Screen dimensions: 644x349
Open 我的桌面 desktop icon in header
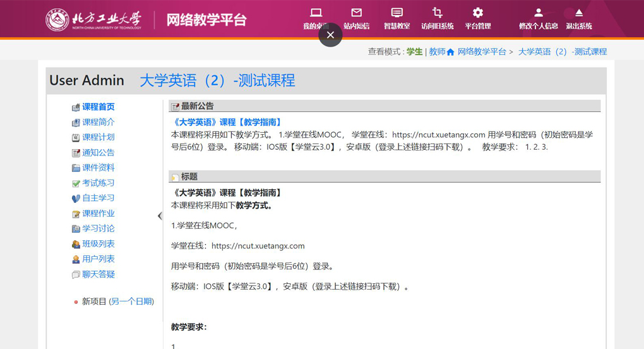click(316, 13)
